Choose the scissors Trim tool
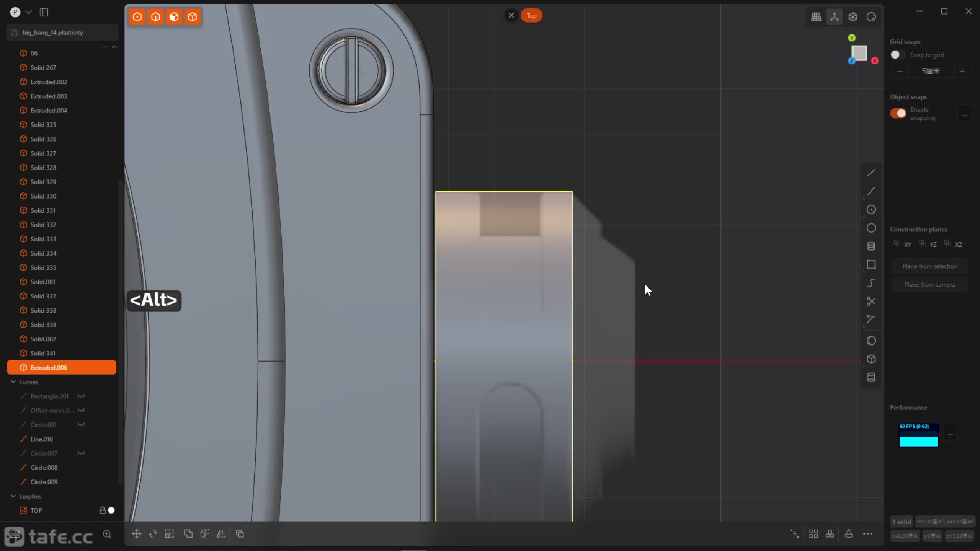 (x=871, y=302)
